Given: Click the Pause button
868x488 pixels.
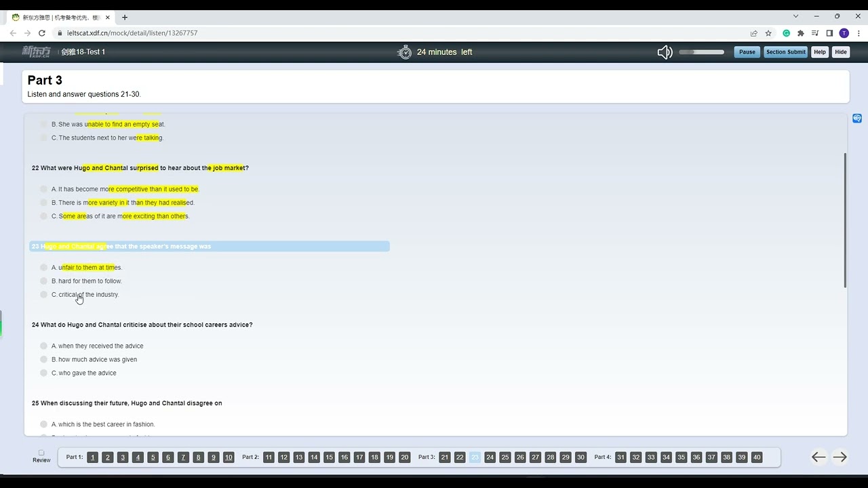Looking at the screenshot, I should [747, 52].
